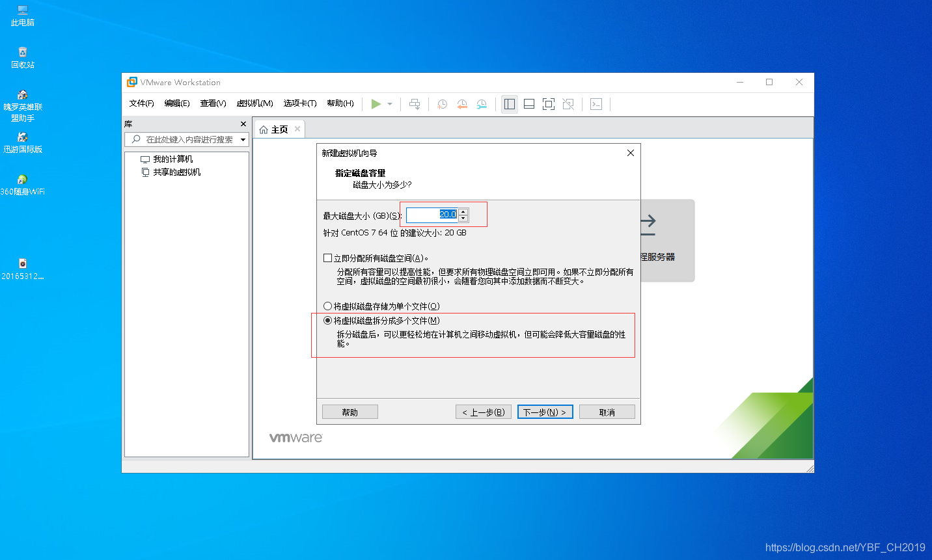The height and width of the screenshot is (560, 932).
Task: Close the 主页 tab
Action: (297, 129)
